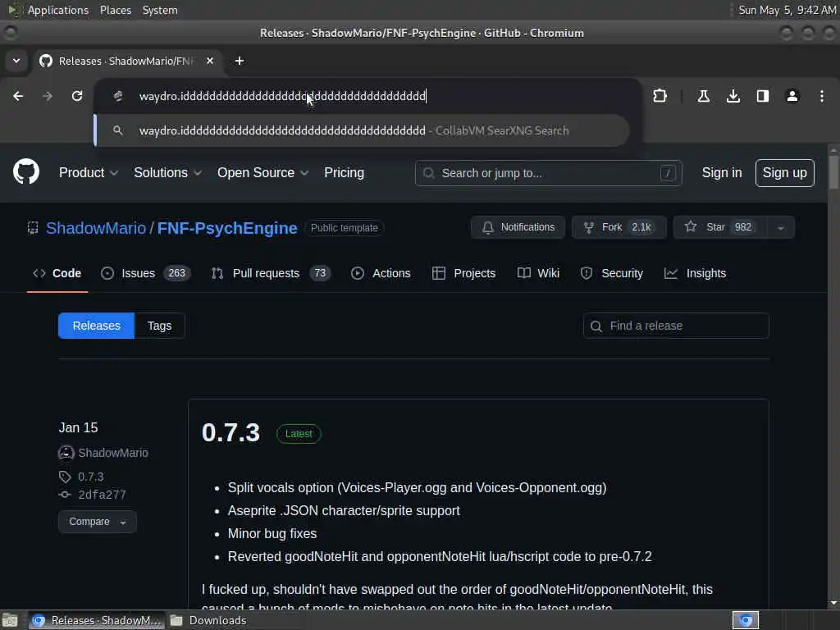Click the Issues count badge 263
Screen dimensions: 840x630
coord(177,273)
